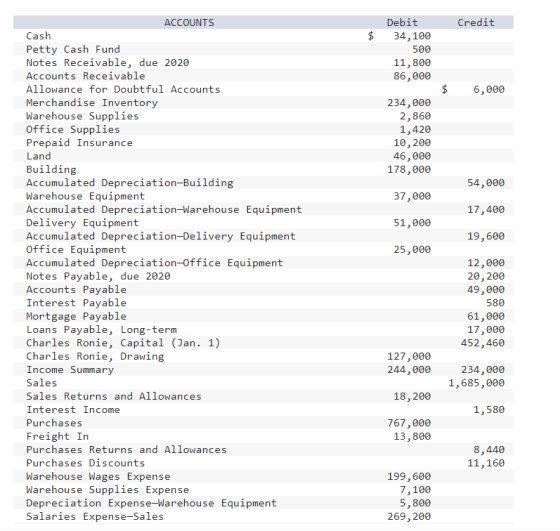This screenshot has width=560, height=531.
Task: Click the Credit column header
Action: (476, 22)
